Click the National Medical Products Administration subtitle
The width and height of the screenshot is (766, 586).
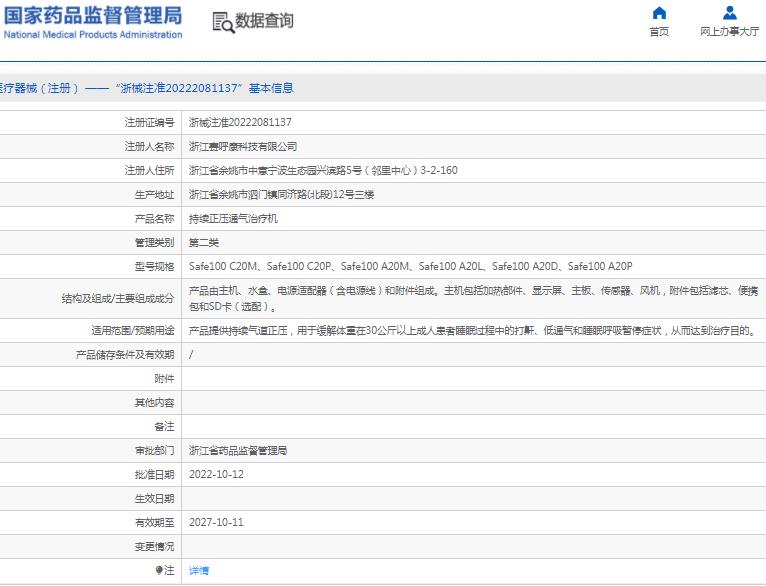[x=93, y=35]
